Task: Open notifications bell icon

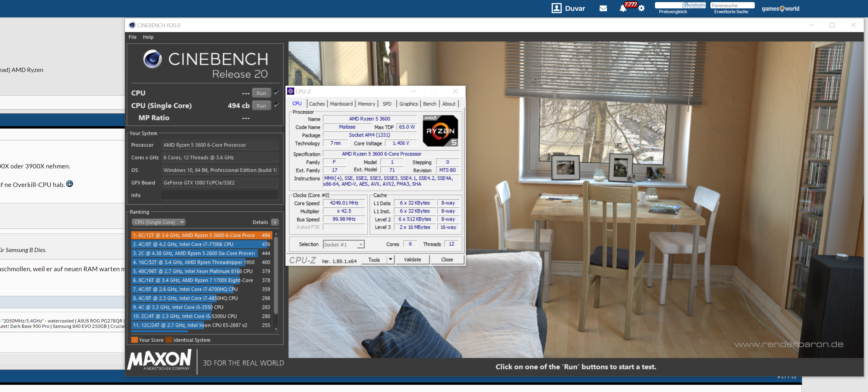Action: click(623, 8)
